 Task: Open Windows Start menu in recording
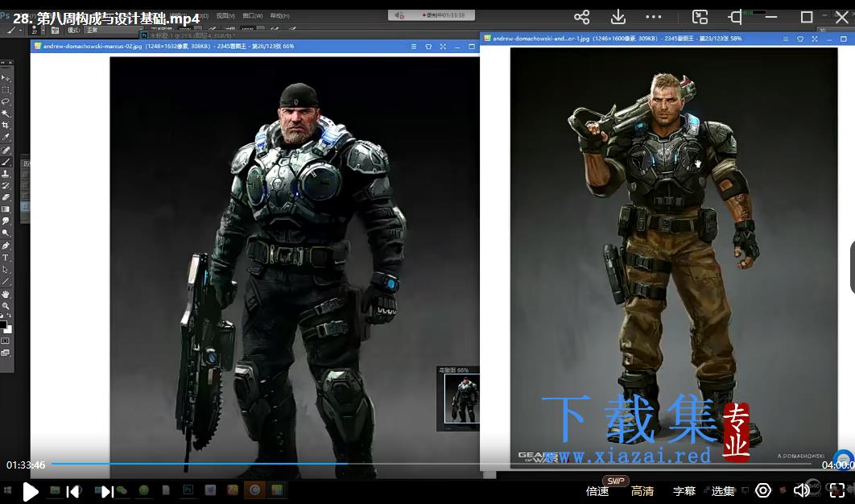point(7,490)
